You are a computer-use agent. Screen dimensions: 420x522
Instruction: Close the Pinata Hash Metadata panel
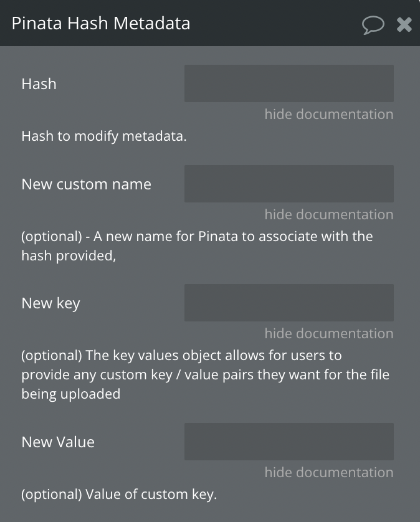click(404, 25)
